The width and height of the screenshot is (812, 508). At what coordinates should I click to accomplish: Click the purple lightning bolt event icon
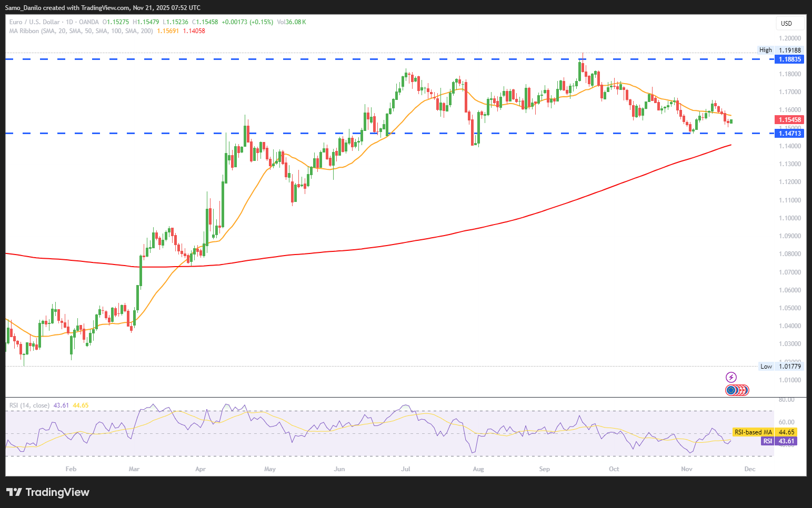click(x=731, y=377)
